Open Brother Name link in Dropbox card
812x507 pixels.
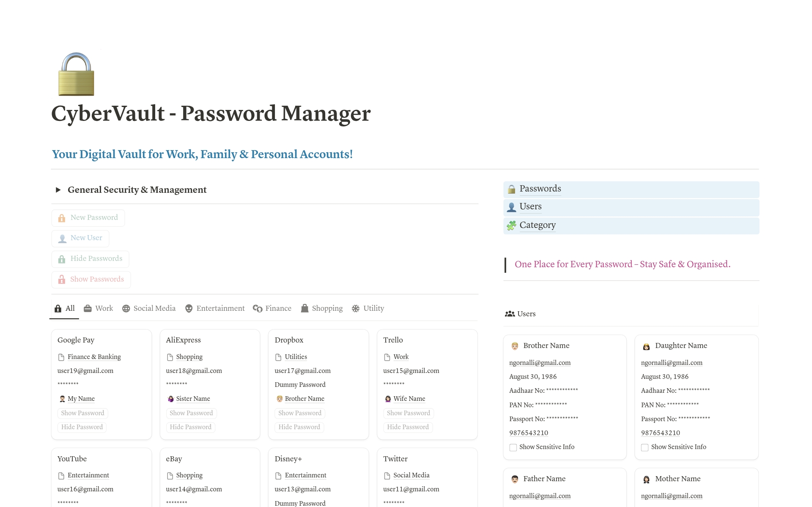coord(304,399)
